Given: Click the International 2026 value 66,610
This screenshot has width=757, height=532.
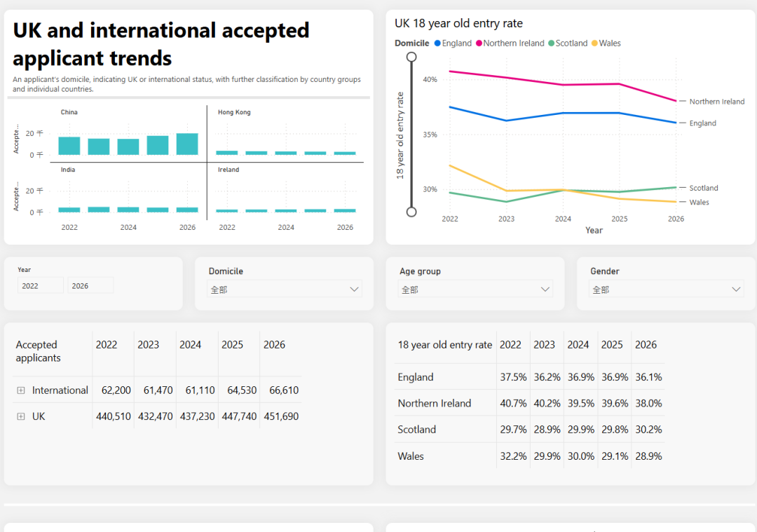Looking at the screenshot, I should 284,390.
